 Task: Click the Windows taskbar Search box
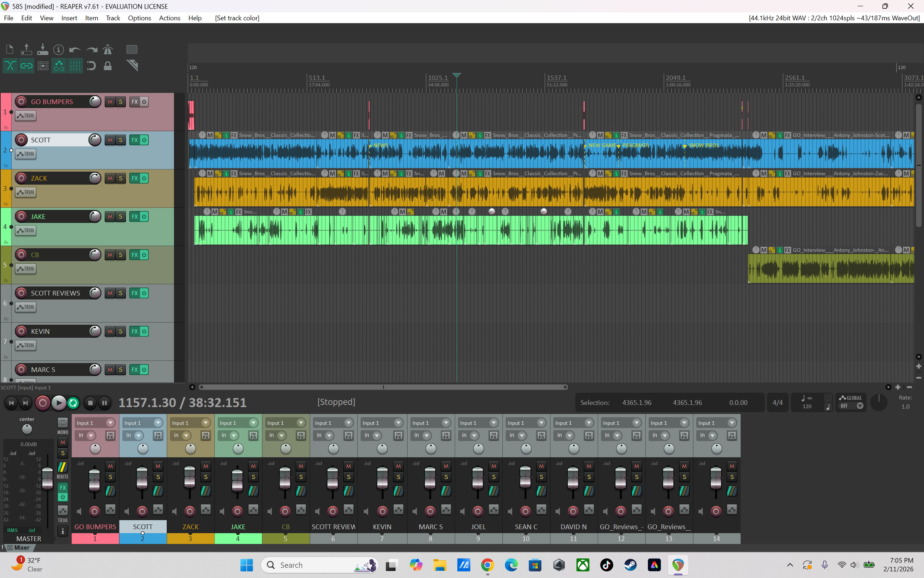tap(320, 565)
